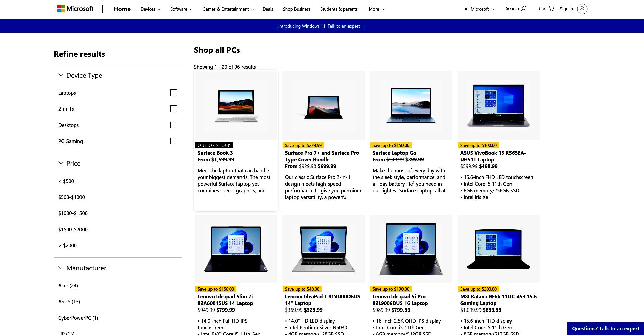Click the Questions? Talk to an expert button
The width and height of the screenshot is (644, 335).
(605, 329)
